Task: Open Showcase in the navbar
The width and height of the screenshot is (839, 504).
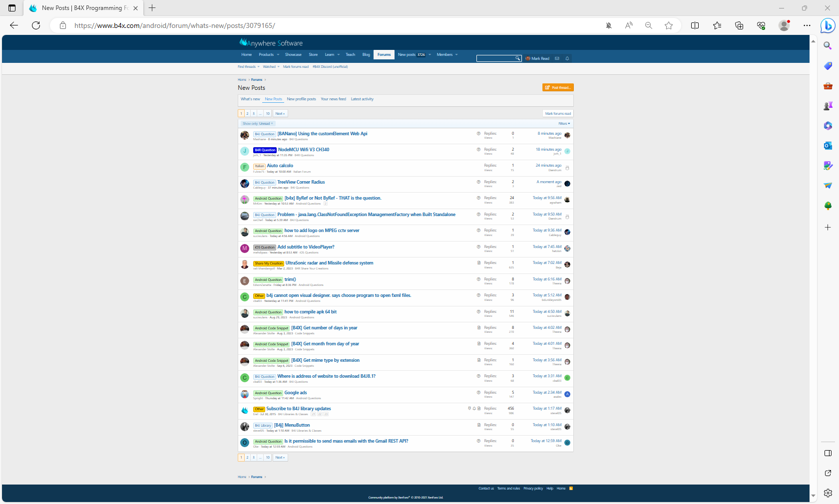Action: [x=293, y=55]
